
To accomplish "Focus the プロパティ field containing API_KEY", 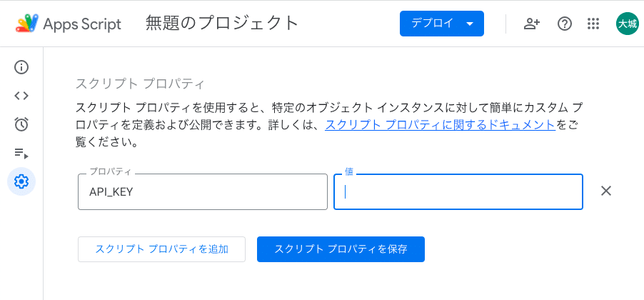I will pos(203,192).
